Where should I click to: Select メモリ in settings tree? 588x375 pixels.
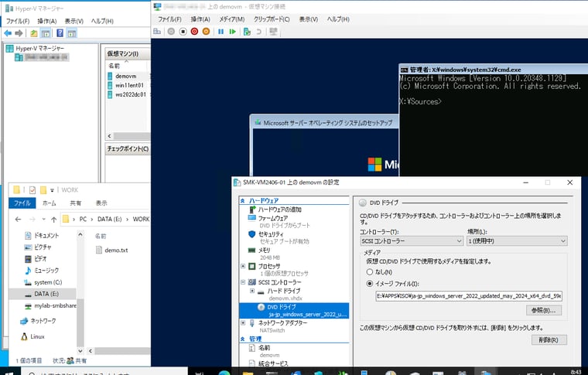264,251
